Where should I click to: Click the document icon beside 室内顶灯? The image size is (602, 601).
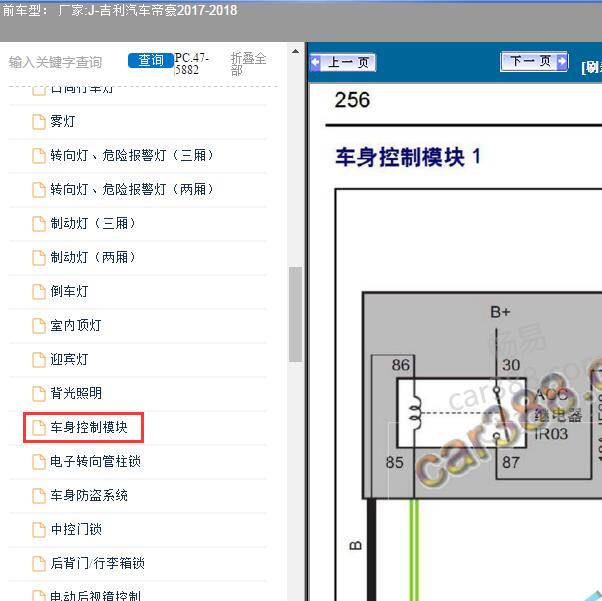[39, 326]
